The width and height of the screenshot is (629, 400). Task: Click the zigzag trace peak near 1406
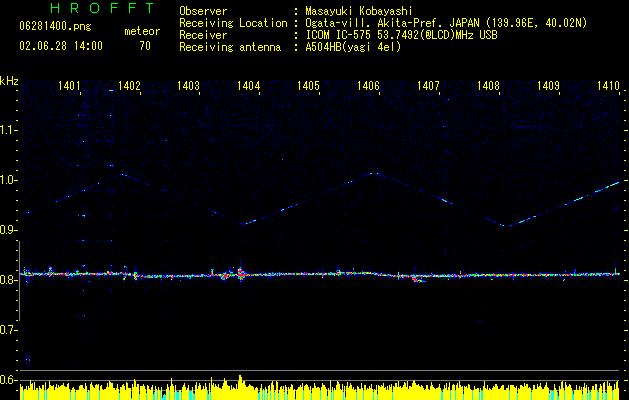[374, 173]
